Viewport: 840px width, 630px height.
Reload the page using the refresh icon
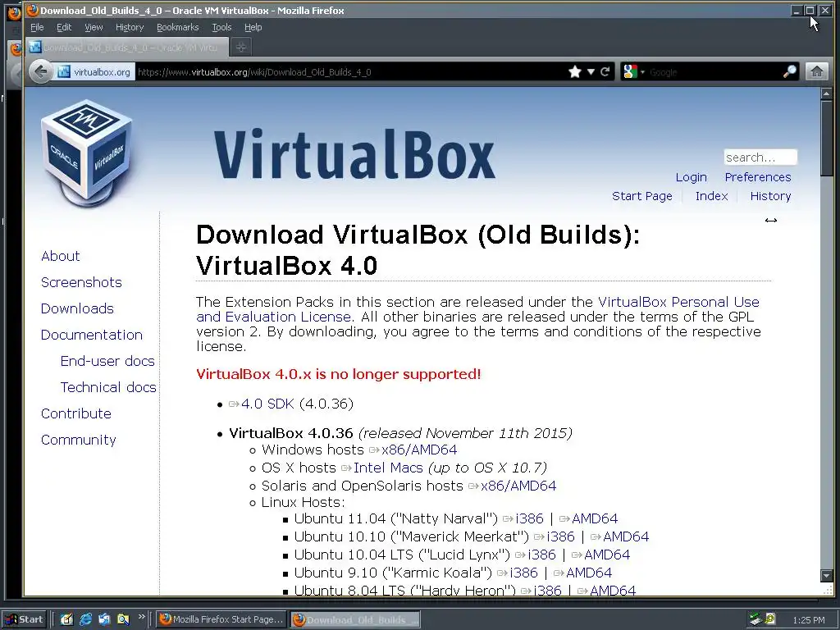[x=605, y=72]
